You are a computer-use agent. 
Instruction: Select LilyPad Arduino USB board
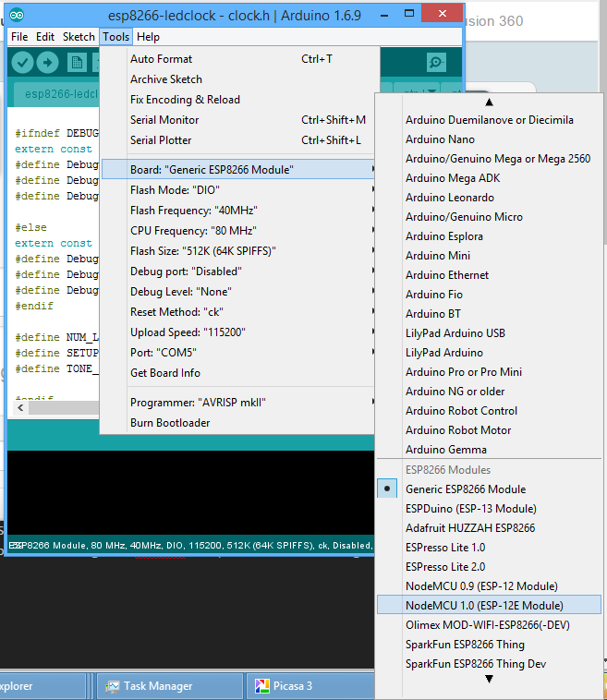pyautogui.click(x=489, y=333)
